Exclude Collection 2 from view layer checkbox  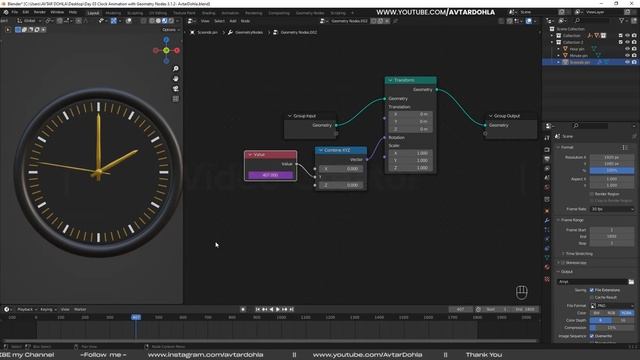[x=620, y=42]
